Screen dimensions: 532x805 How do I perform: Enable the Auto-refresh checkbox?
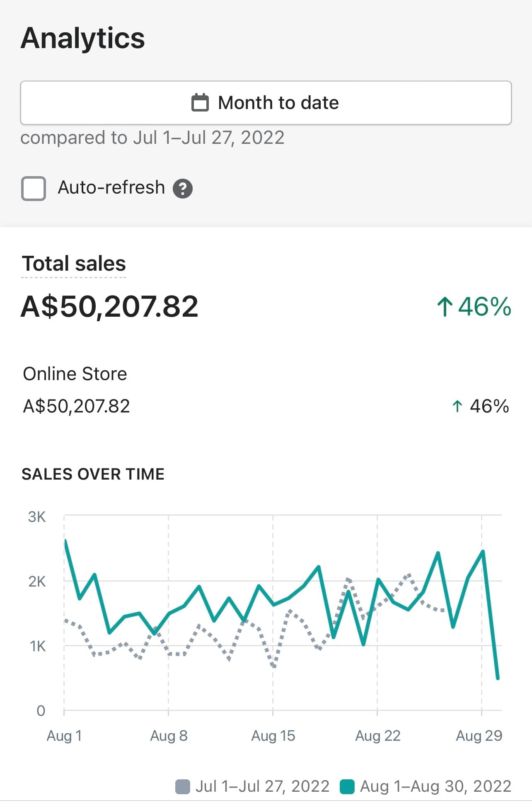click(x=34, y=188)
